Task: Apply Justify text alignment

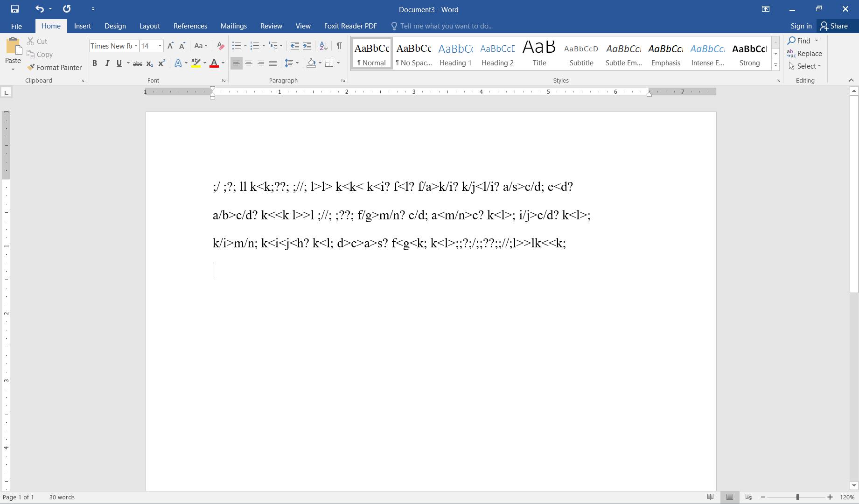Action: tap(273, 63)
